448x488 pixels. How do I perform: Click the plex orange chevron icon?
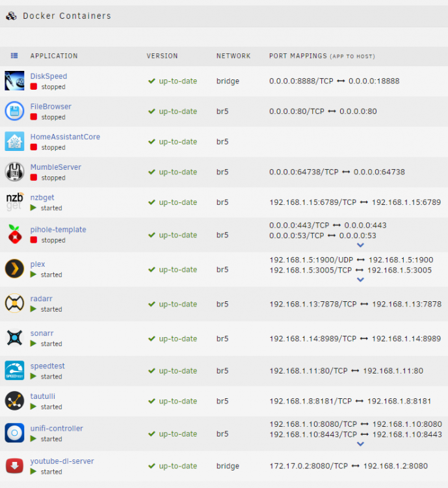(14, 269)
